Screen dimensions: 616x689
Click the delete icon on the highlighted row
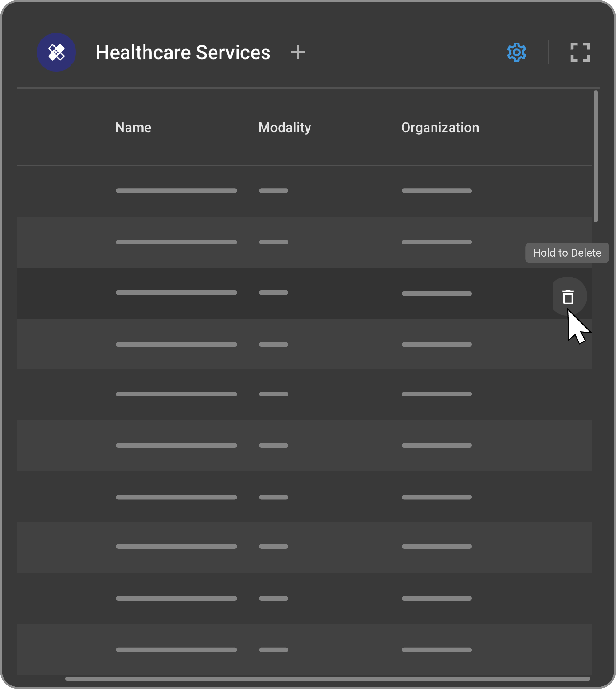coord(568,297)
